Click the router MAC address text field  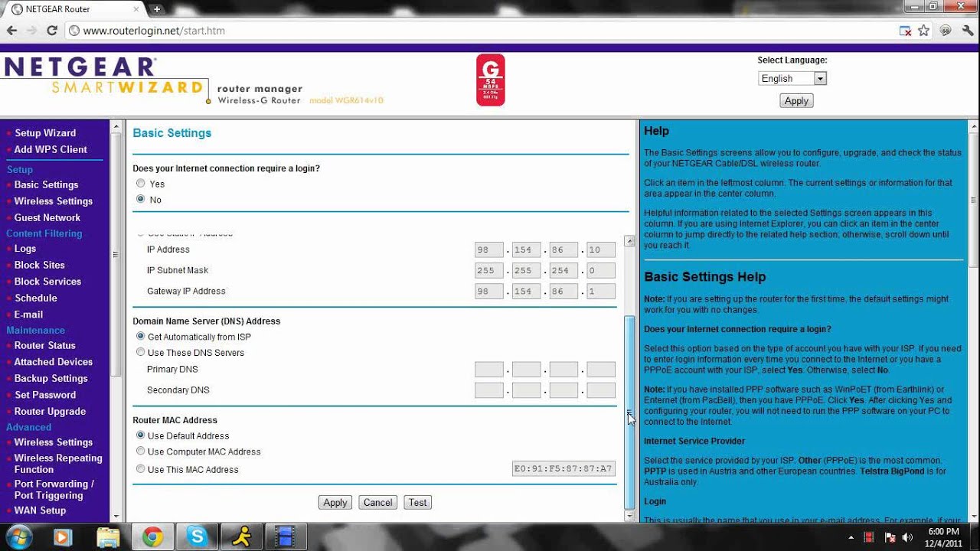(563, 469)
